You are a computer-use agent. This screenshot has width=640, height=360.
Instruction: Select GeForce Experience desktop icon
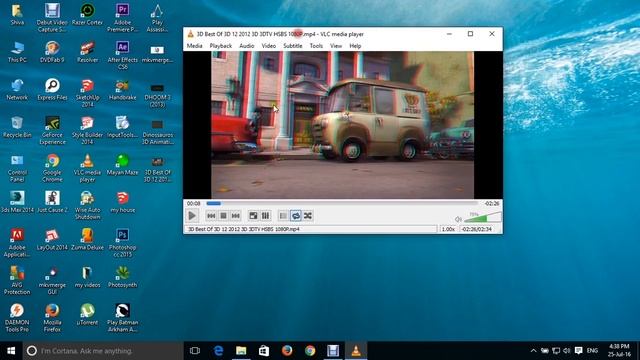click(x=52, y=130)
